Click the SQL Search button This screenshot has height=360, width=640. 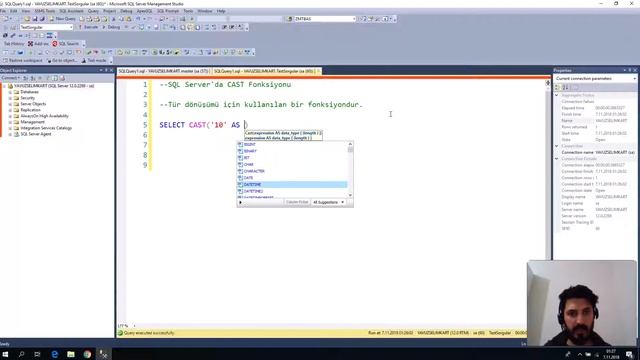(66, 44)
